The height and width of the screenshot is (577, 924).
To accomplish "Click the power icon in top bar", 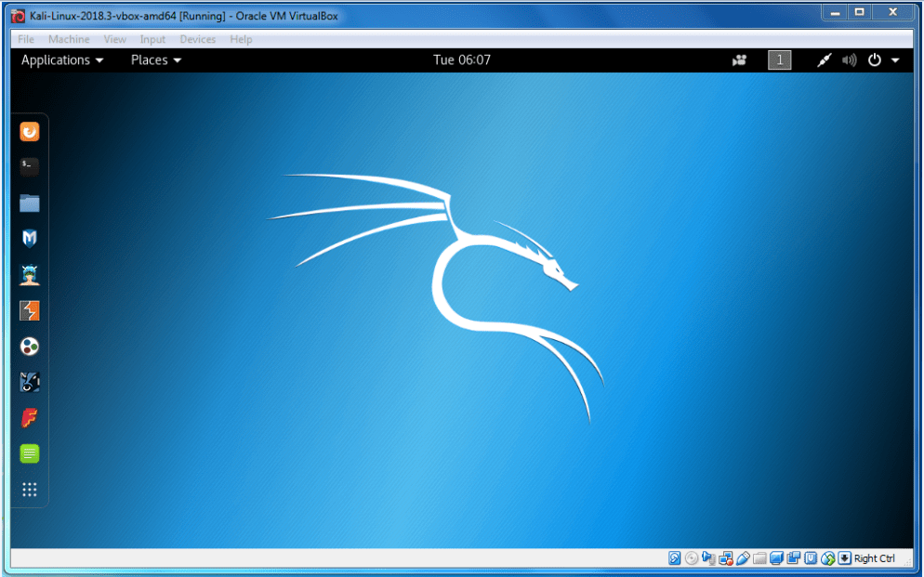I will (x=875, y=60).
